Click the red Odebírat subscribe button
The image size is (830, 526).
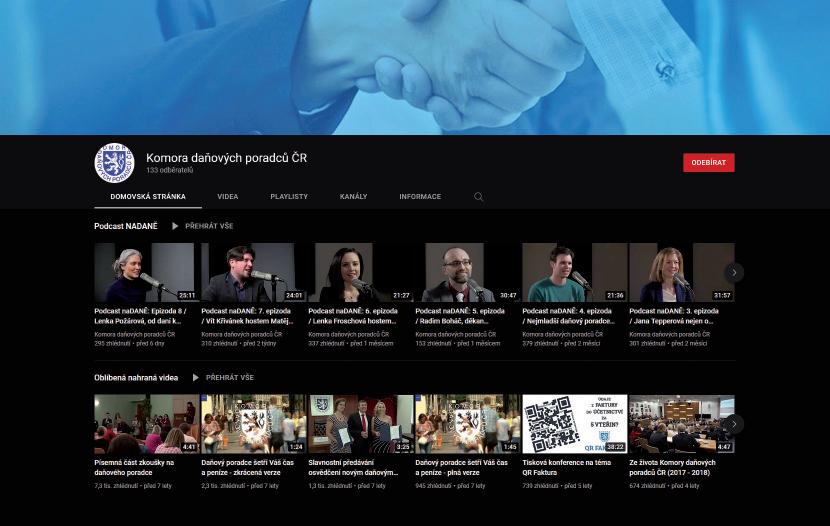point(708,162)
